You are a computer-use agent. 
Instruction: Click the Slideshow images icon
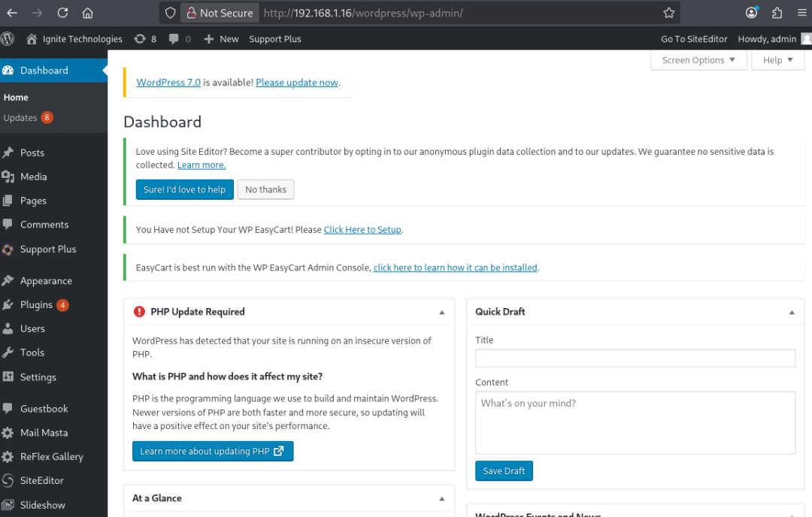point(8,504)
